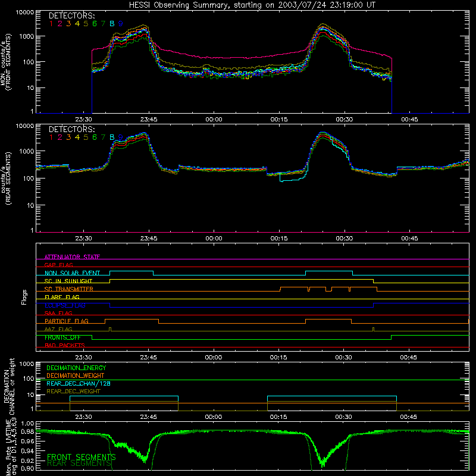This screenshot has width=476, height=476.
Task: Click 00:15 tick under rear segments plot
Action: pyautogui.click(x=279, y=239)
